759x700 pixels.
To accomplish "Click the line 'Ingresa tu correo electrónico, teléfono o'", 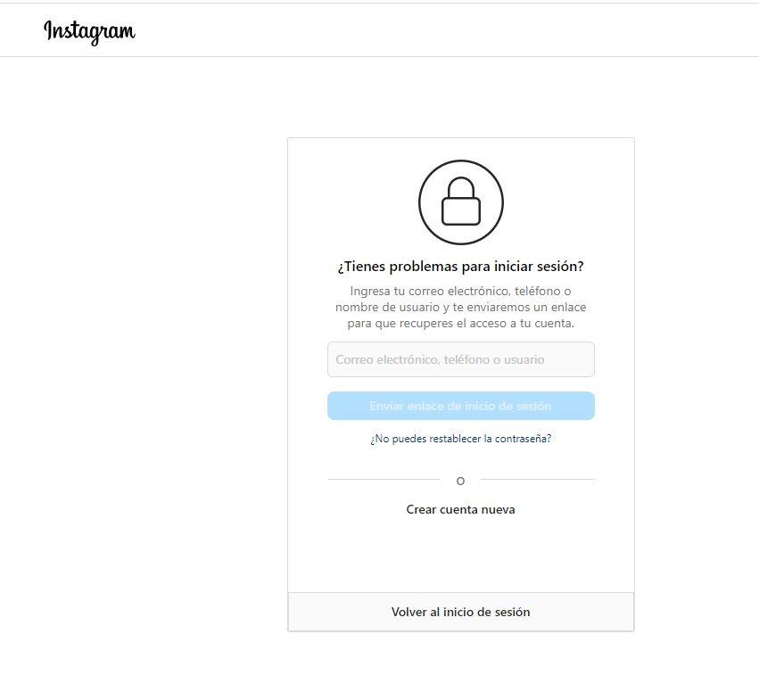I will tap(460, 292).
